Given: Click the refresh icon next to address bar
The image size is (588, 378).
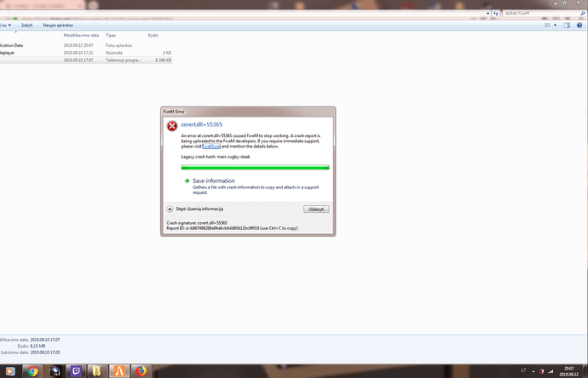Looking at the screenshot, I should [496, 14].
